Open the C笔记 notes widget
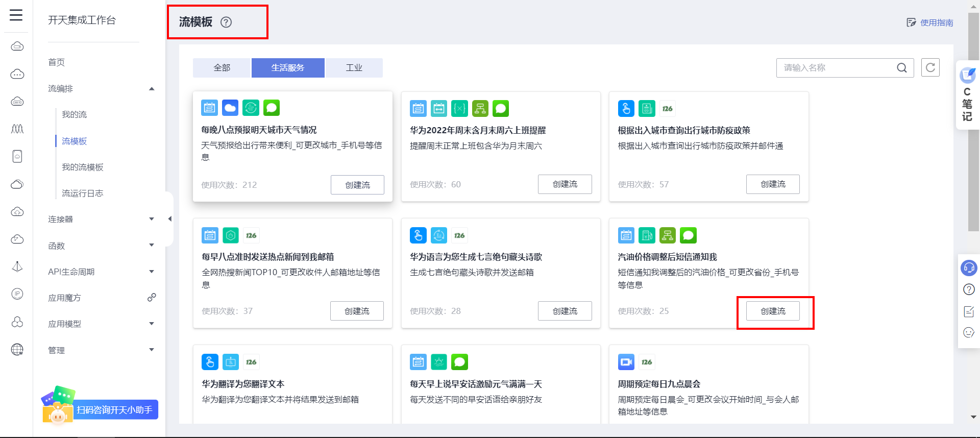This screenshot has width=980, height=438. coord(968,95)
